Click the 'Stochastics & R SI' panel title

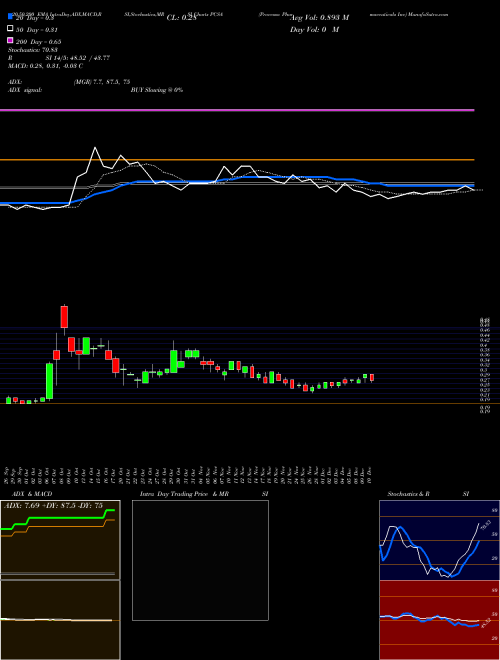pos(428,494)
